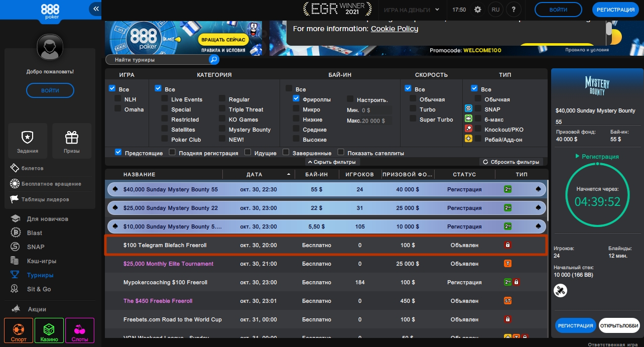Click the profile avatar icon

[x=50, y=48]
